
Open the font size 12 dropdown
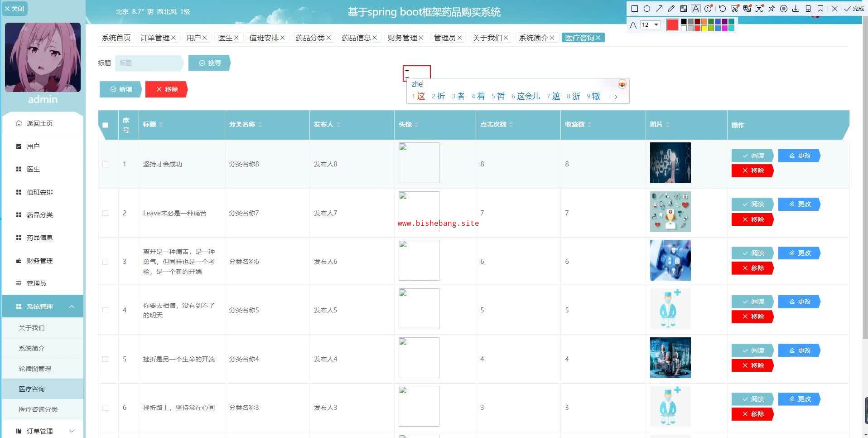pos(650,25)
